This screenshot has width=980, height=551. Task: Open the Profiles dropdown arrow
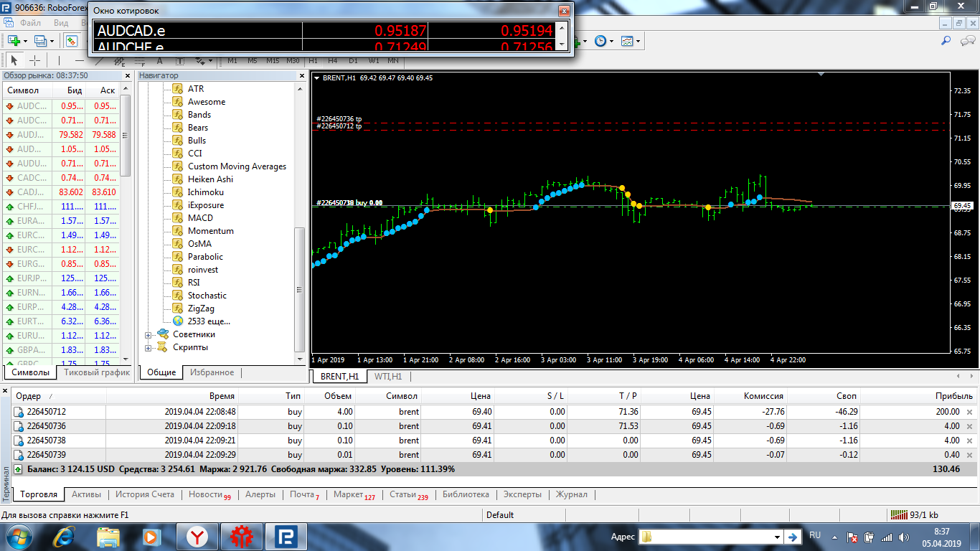coord(52,41)
